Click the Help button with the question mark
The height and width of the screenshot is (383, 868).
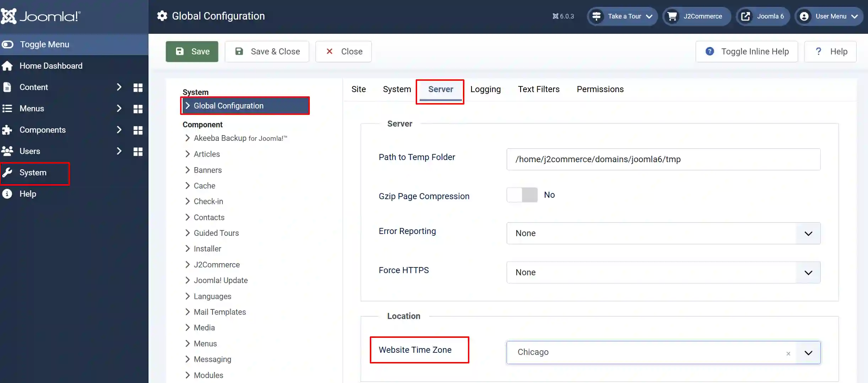click(x=830, y=52)
